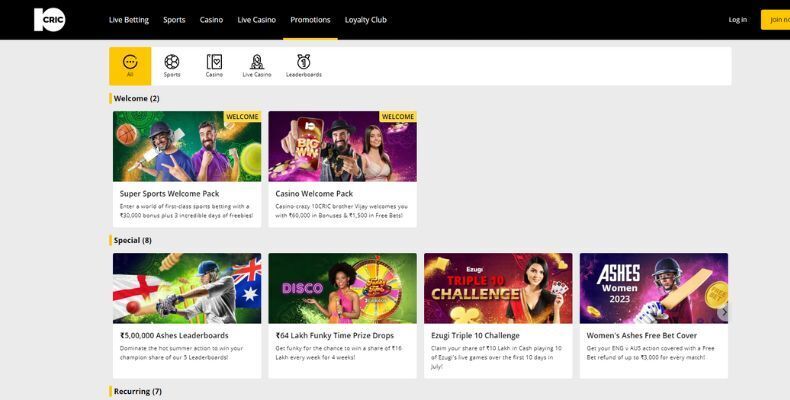Select the Promotions nav tab

tap(310, 20)
